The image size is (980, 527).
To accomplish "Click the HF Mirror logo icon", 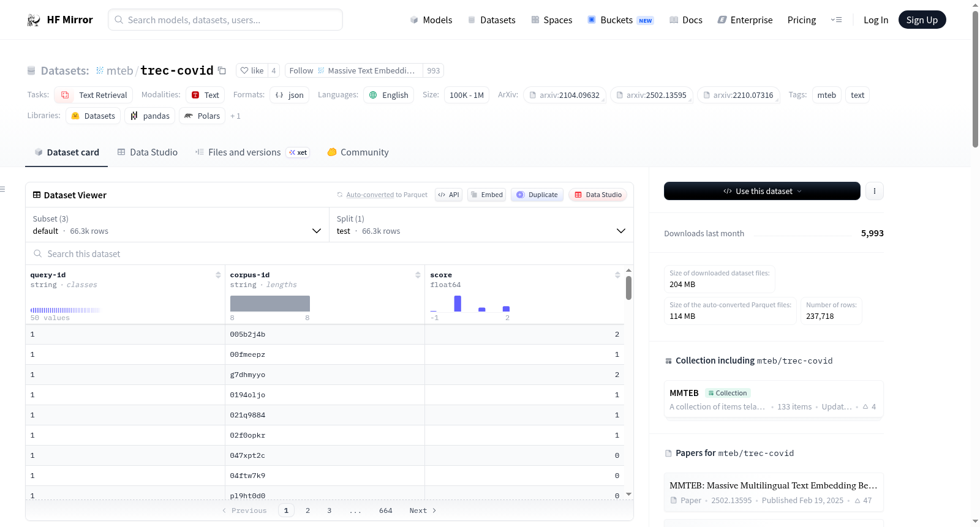I will (34, 20).
